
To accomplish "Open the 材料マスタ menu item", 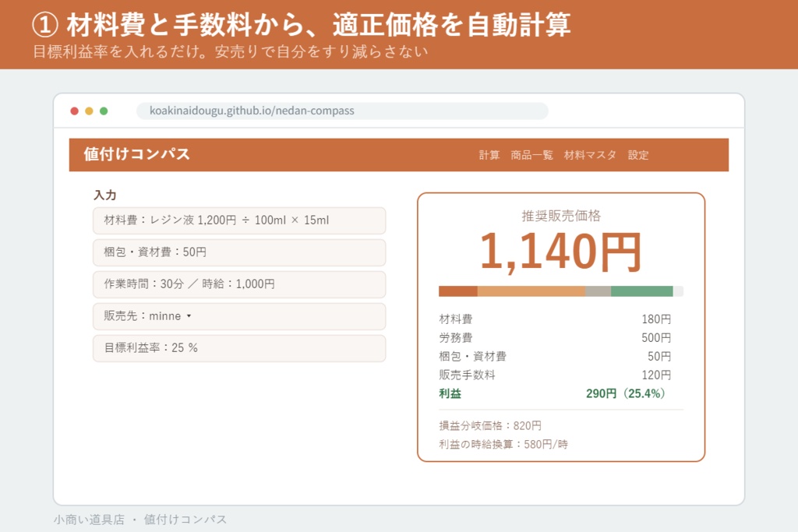I will click(x=591, y=155).
